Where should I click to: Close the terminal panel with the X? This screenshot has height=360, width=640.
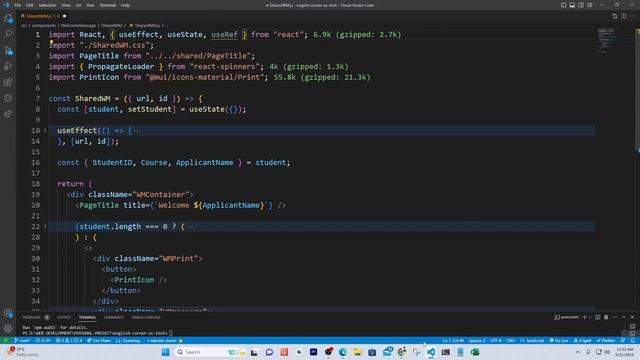[x=632, y=317]
